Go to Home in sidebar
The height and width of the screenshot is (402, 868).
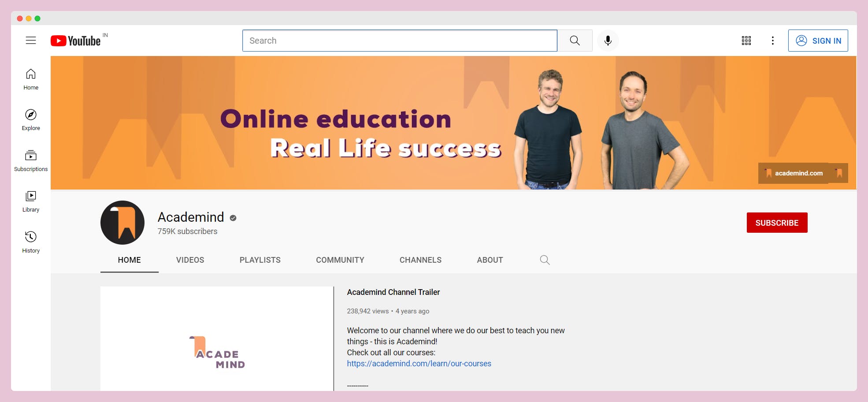click(31, 79)
